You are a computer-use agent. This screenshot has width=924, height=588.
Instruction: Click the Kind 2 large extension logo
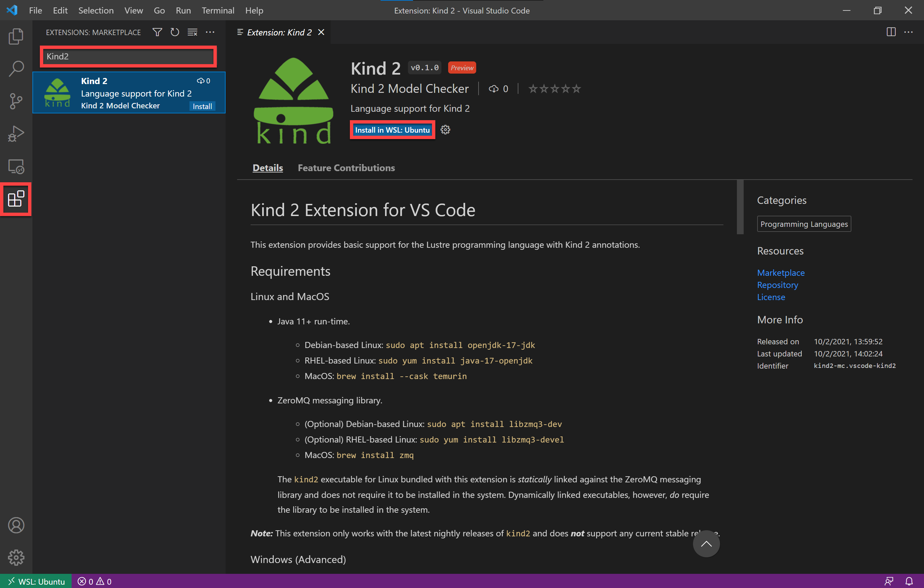[293, 101]
